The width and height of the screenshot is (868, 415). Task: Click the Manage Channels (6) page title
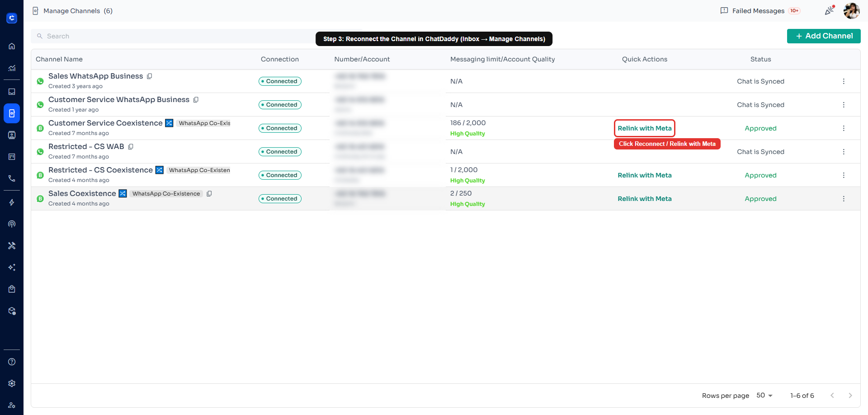78,11
